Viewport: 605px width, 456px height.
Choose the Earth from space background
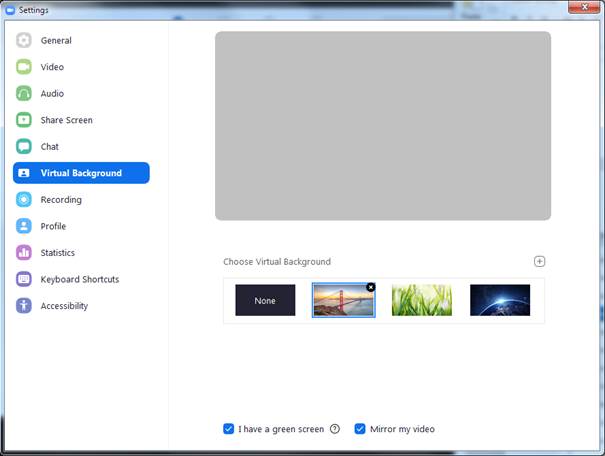[x=500, y=300]
